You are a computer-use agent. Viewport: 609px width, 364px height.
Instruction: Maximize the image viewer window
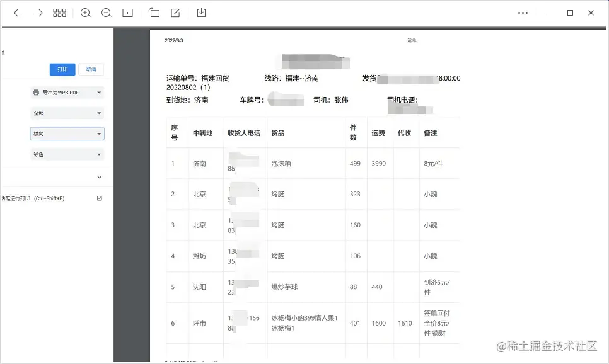[570, 13]
